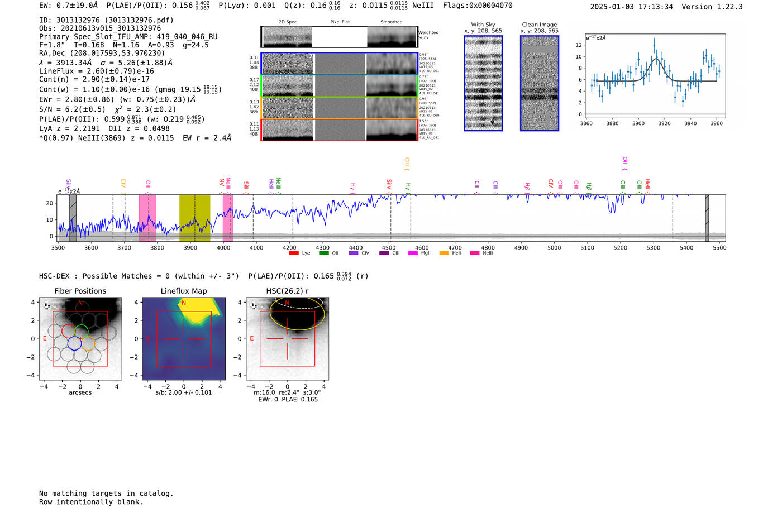
Task: Click the EWr: 0, PLAE: 0.165 caption
Action: pos(288,400)
